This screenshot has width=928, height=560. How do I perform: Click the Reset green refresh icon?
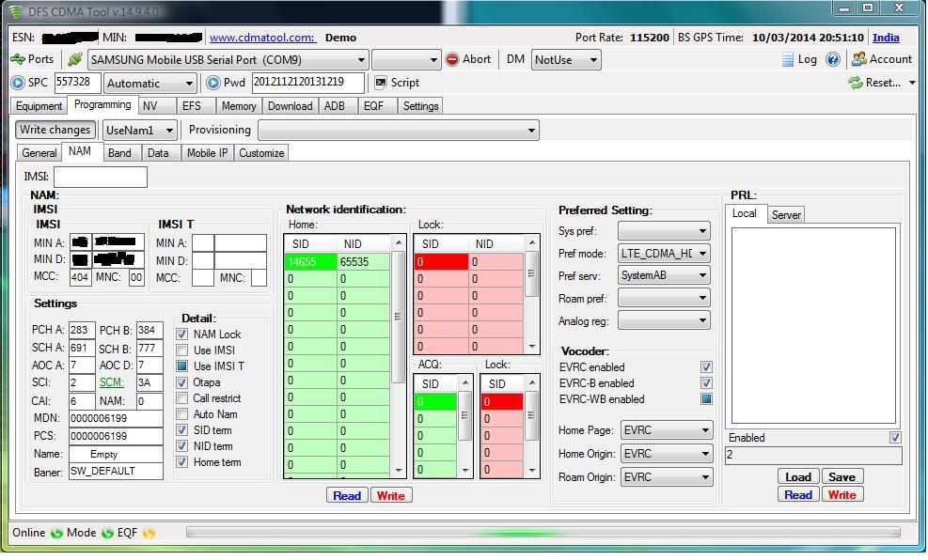click(x=855, y=83)
